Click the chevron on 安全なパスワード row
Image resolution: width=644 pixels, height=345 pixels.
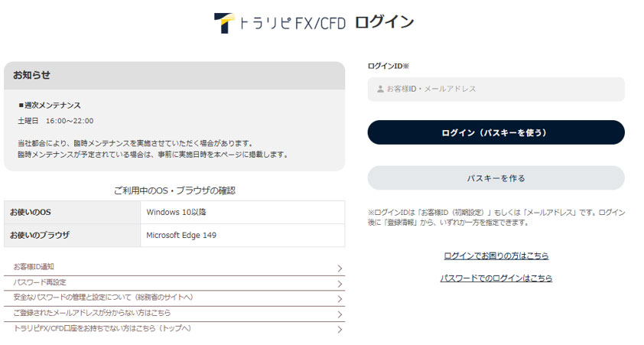(340, 299)
